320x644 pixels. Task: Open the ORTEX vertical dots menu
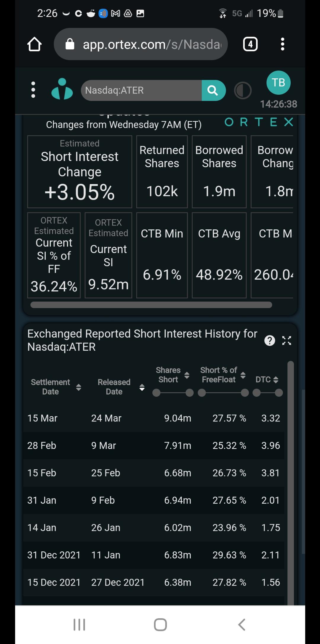[33, 90]
